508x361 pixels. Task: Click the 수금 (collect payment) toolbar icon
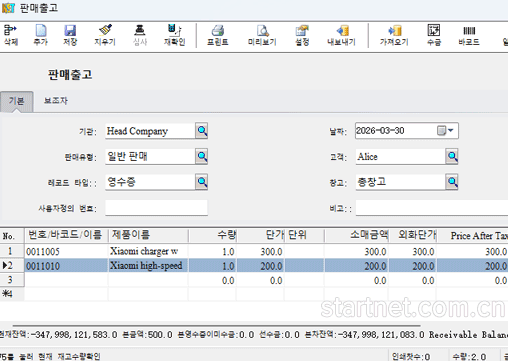point(434,35)
